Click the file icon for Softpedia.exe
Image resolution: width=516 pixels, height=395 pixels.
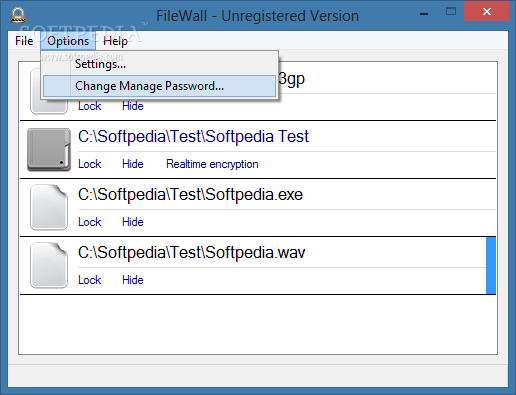point(49,207)
